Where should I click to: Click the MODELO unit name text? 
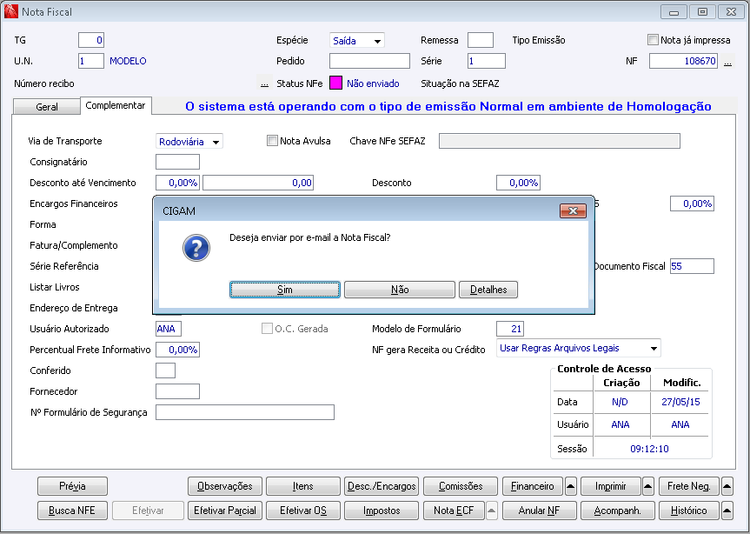click(x=128, y=61)
